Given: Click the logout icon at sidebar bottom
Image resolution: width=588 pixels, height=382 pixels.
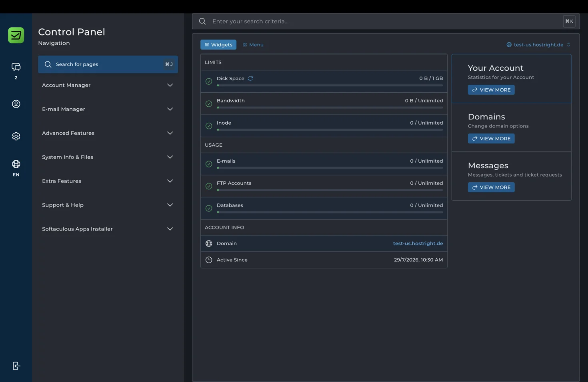Looking at the screenshot, I should pos(16,366).
